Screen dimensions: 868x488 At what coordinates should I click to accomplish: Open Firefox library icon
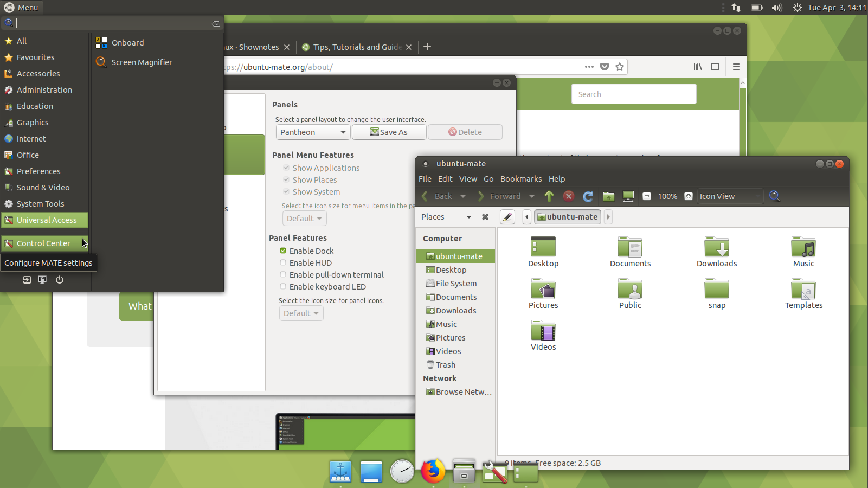click(698, 67)
